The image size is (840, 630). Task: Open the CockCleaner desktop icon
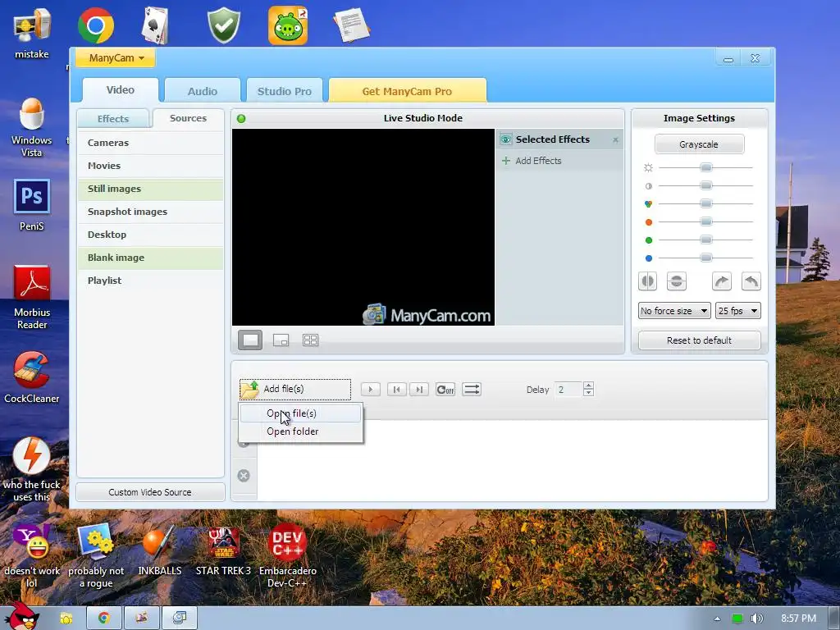coord(32,377)
